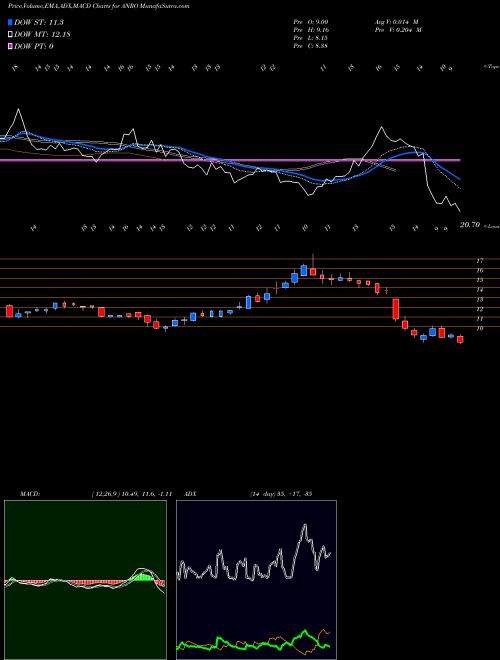
Task: Select the 'DOW MT: 12.18' label
Action: point(42,35)
